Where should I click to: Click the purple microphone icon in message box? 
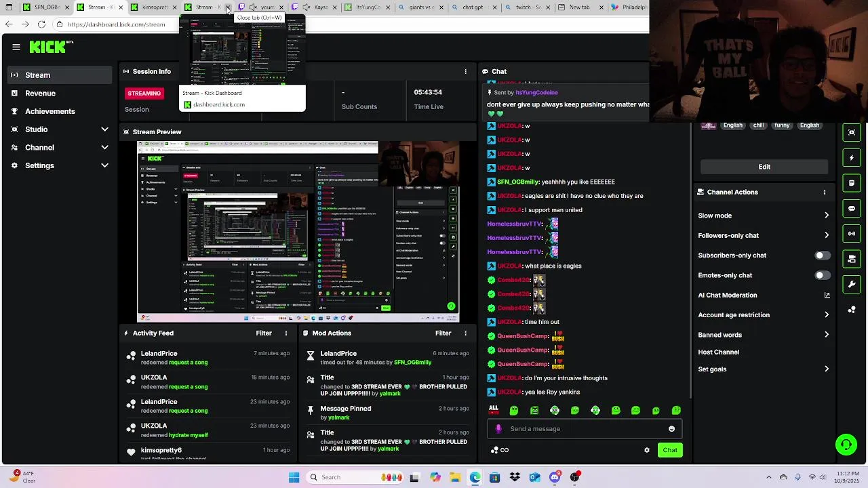click(x=498, y=428)
